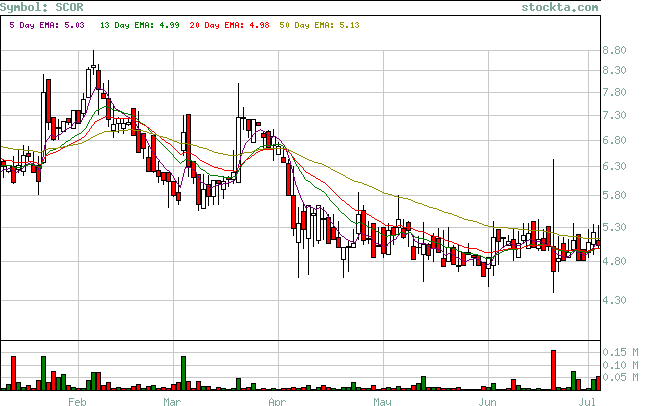Click the stockta.com label
655x406 pixels.
(x=560, y=7)
